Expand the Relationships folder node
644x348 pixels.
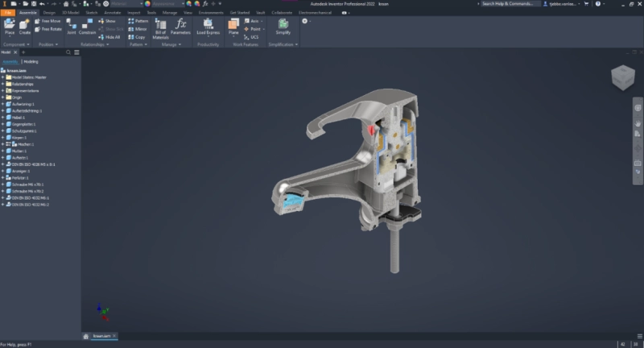pos(2,84)
